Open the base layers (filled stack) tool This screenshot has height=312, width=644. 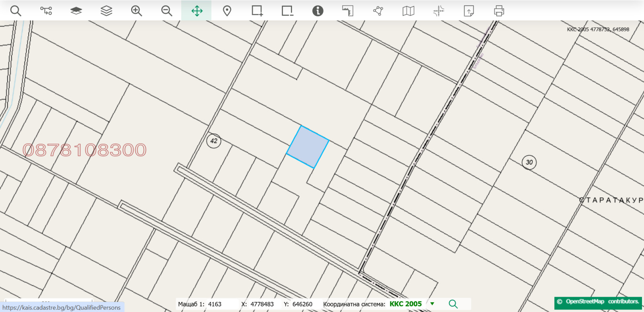click(76, 11)
